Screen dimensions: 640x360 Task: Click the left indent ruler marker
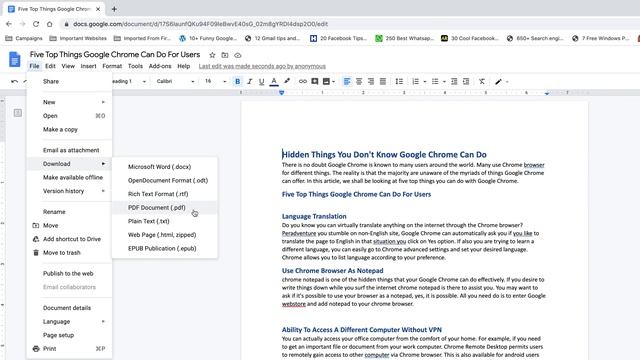point(282,93)
